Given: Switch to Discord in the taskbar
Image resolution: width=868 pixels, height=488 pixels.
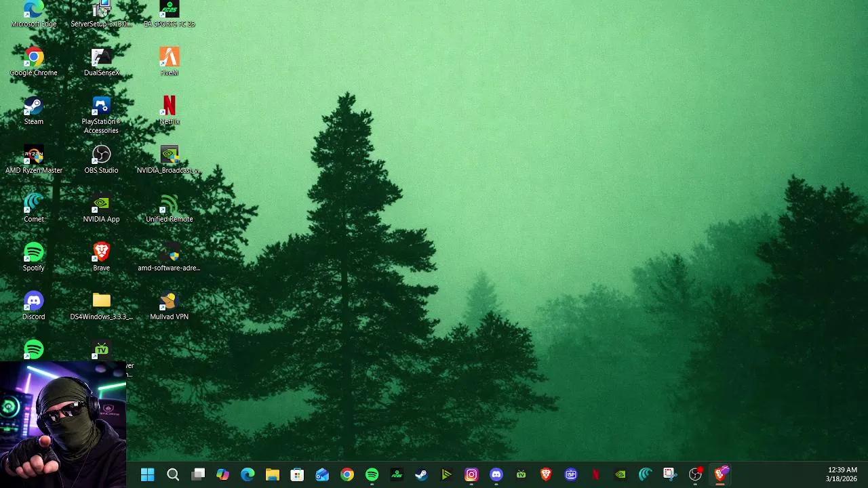Looking at the screenshot, I should [x=496, y=474].
